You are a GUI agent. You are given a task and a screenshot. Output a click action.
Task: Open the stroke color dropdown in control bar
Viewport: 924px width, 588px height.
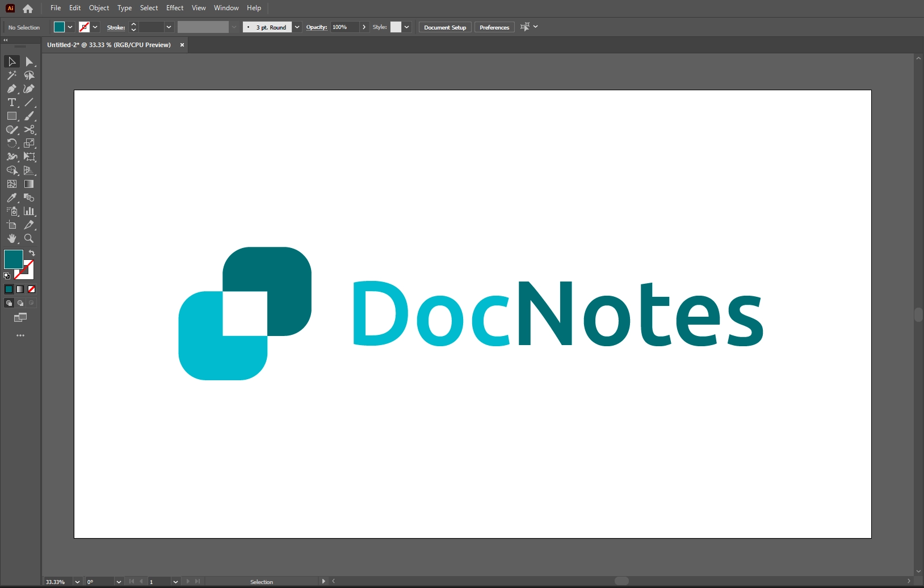95,27
